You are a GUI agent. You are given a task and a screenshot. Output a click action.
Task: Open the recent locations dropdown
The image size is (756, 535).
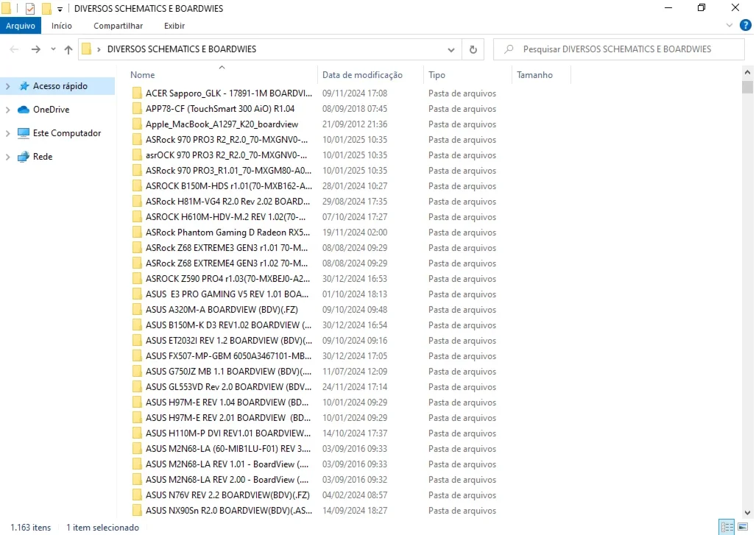point(53,49)
